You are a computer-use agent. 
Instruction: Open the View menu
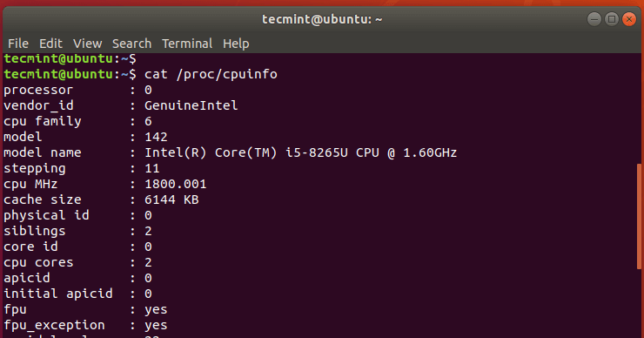(87, 44)
